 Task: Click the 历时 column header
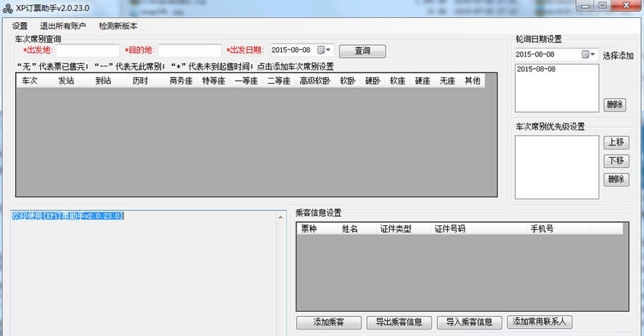coord(146,81)
